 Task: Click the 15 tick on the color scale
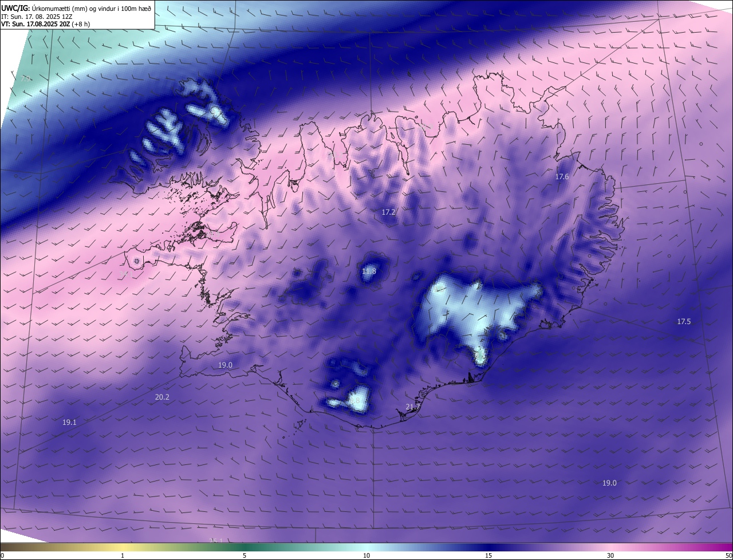tap(488, 555)
